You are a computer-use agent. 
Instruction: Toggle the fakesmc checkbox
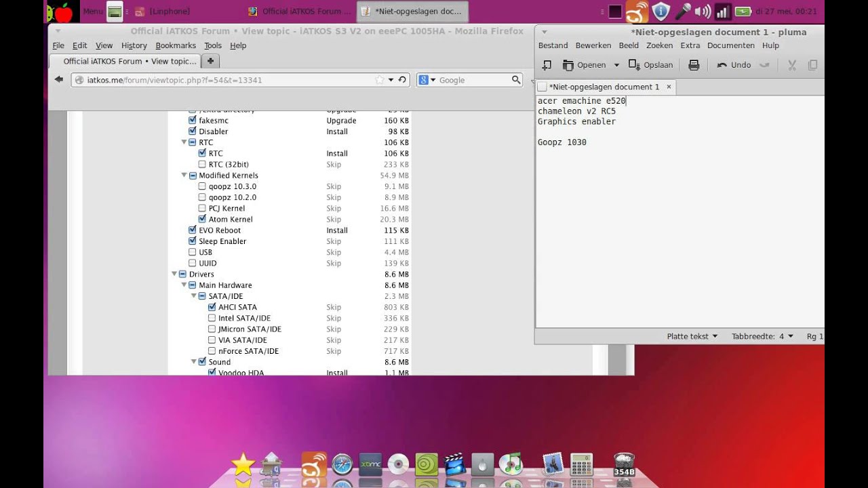click(192, 120)
